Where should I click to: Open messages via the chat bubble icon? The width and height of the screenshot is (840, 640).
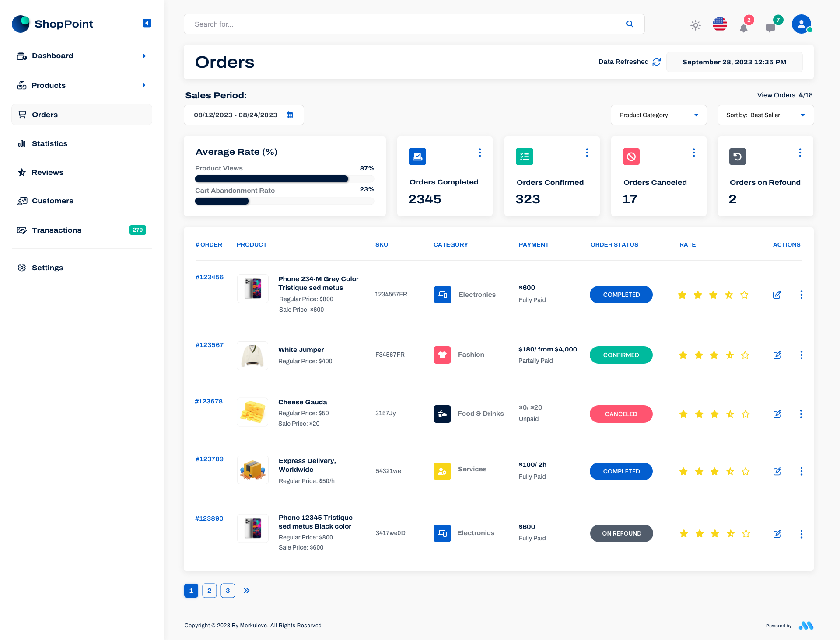[771, 27]
